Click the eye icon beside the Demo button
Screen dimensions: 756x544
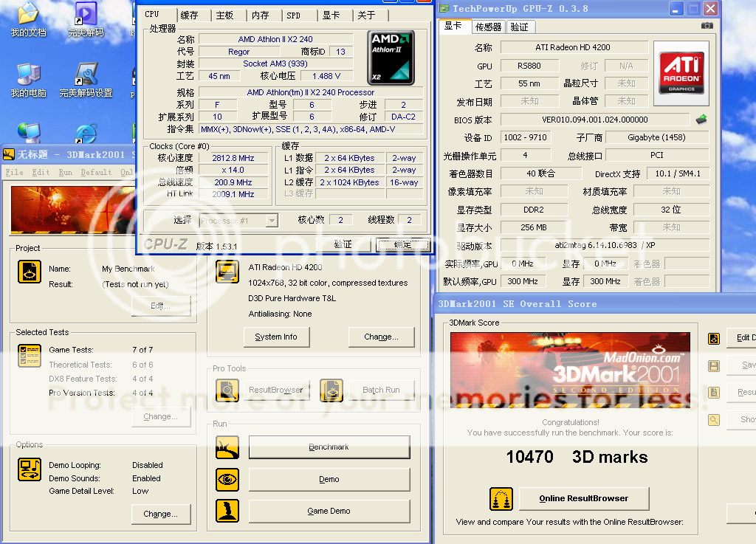227,480
